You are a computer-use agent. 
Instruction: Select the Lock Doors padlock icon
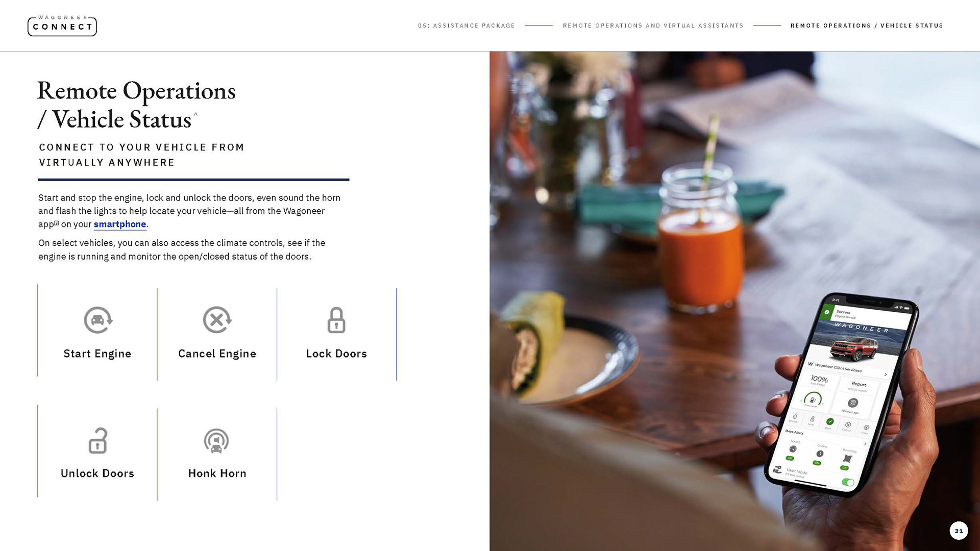tap(336, 320)
